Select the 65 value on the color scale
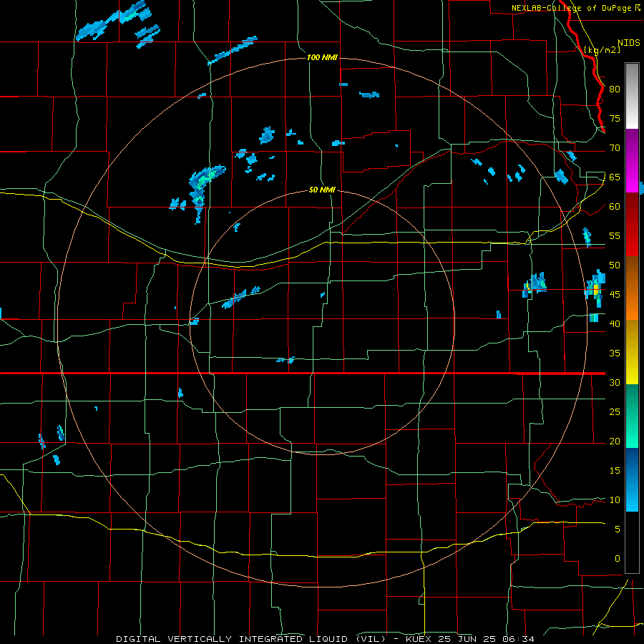This screenshot has height=644, width=644. pyautogui.click(x=615, y=177)
